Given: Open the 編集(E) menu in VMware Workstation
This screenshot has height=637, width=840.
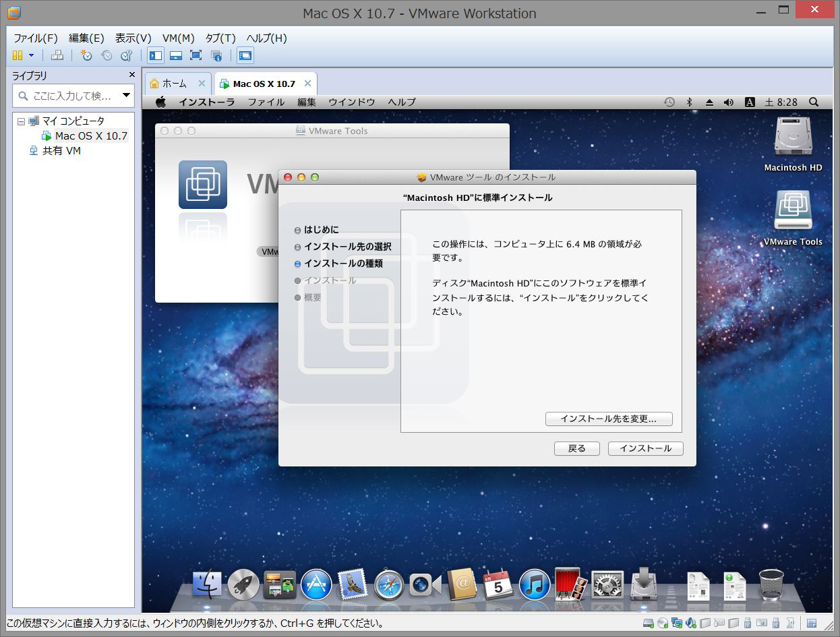Looking at the screenshot, I should (x=86, y=38).
